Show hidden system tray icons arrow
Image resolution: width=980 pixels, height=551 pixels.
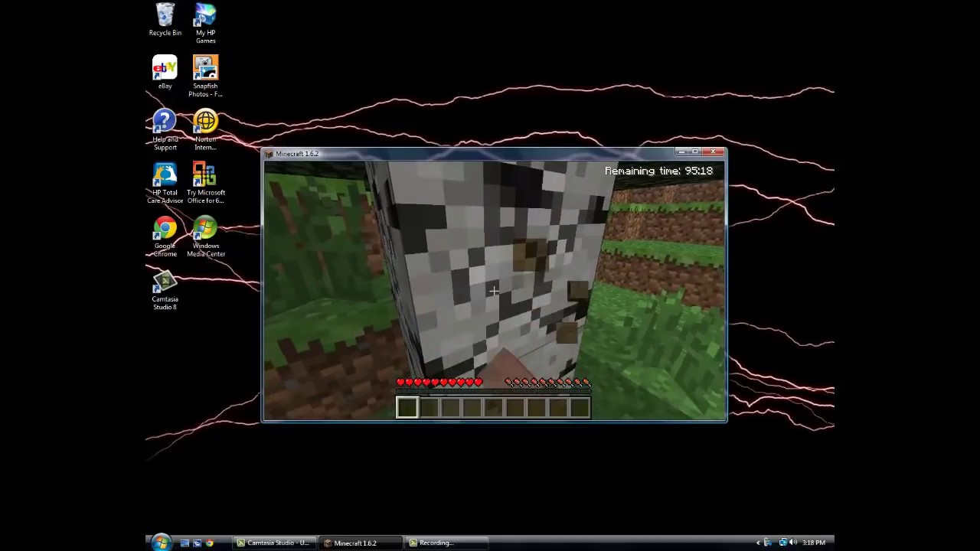tap(758, 543)
